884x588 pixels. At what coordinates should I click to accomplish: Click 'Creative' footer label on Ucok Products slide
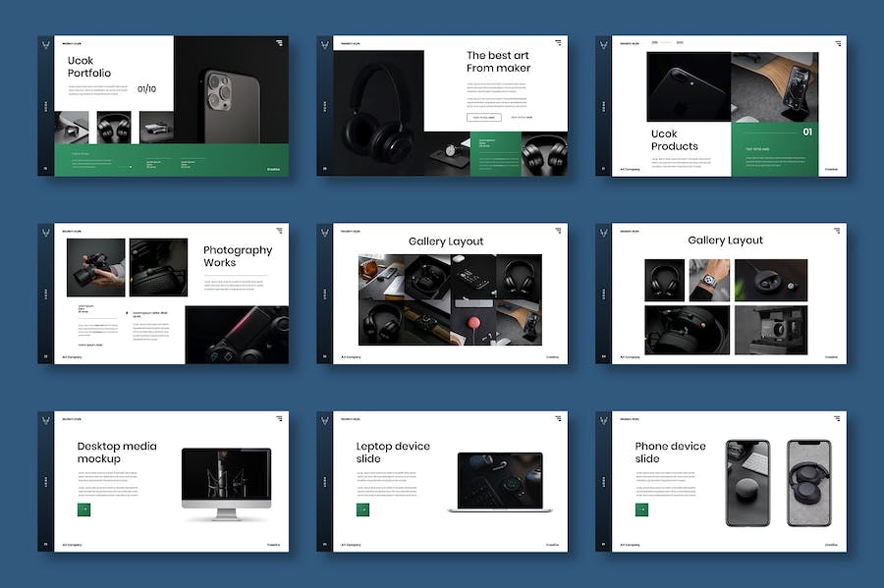(x=832, y=169)
